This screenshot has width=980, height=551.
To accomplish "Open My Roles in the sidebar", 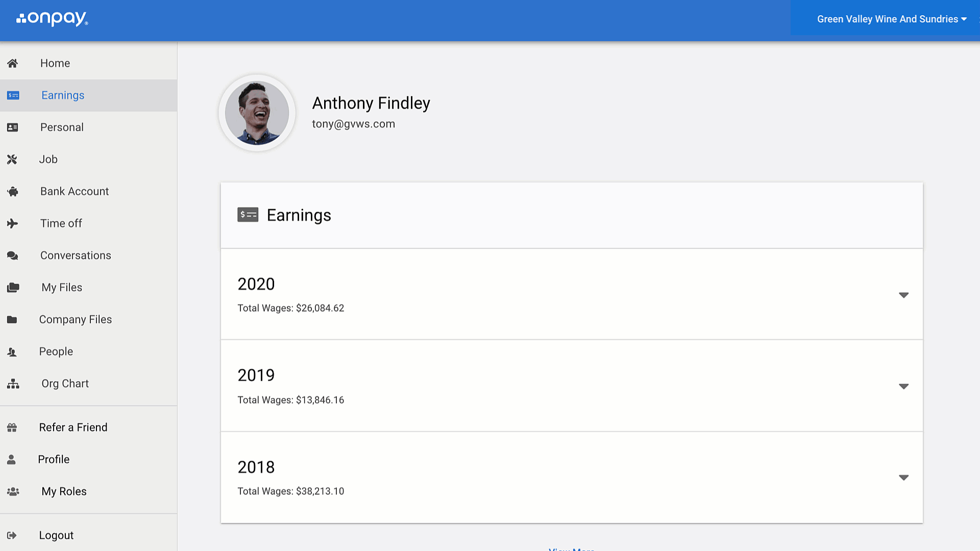I will tap(64, 492).
